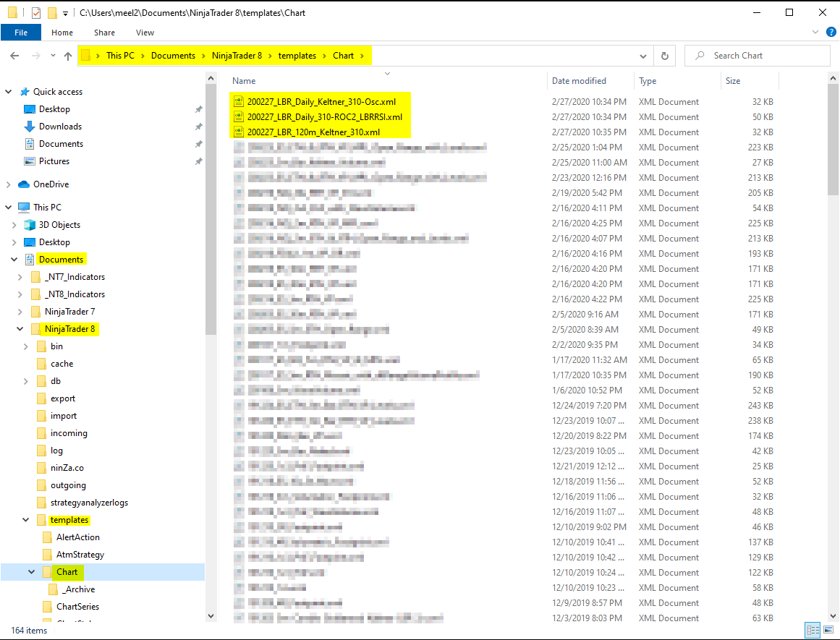Image resolution: width=840 pixels, height=640 pixels.
Task: Open address bar history dropdown
Action: click(643, 56)
